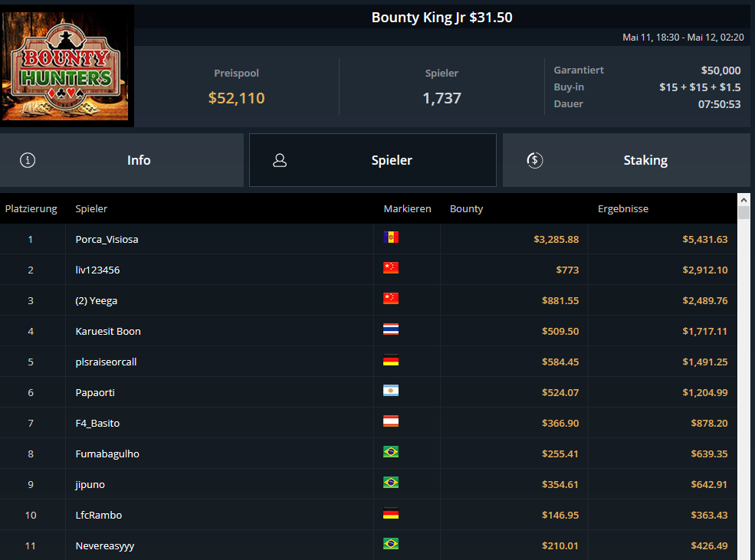Click the Brazil flag for Fumabagulho

coord(391,452)
